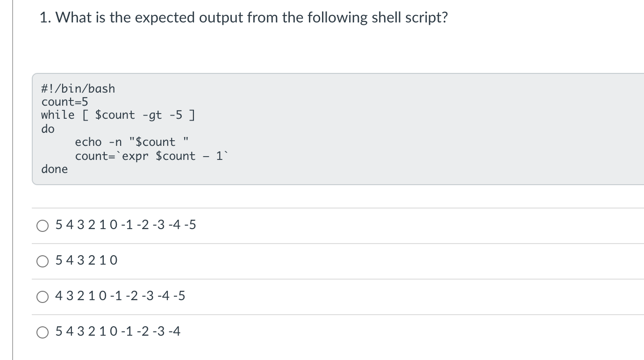Click the answer text "5 4 3 2 1 0 -1 -2 -3 -4 -5"
Image resolution: width=644 pixels, height=360 pixels.
tap(126, 225)
